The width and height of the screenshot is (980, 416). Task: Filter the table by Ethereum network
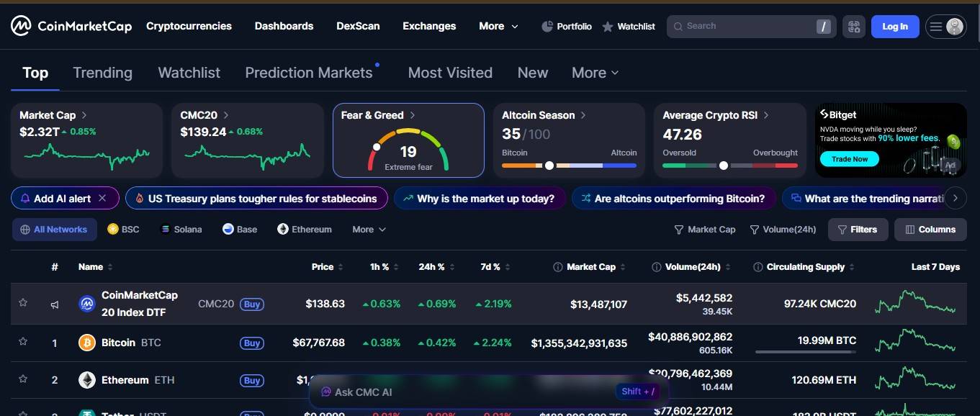coord(304,229)
